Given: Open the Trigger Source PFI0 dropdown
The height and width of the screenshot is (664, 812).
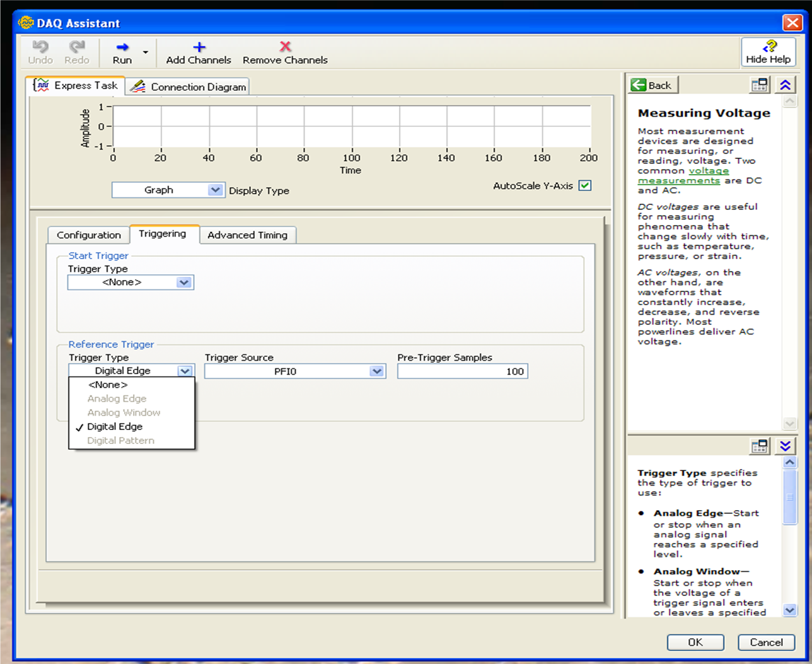Looking at the screenshot, I should click(x=294, y=371).
